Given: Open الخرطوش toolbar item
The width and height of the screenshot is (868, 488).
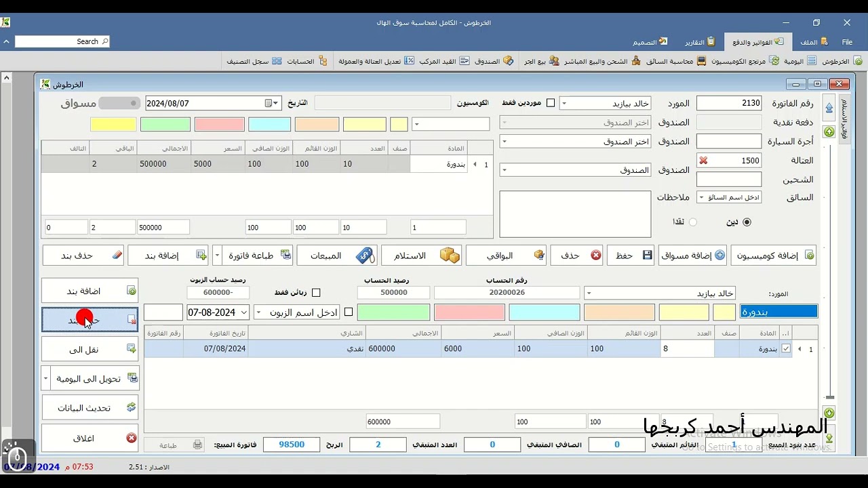Looking at the screenshot, I should click(x=842, y=61).
